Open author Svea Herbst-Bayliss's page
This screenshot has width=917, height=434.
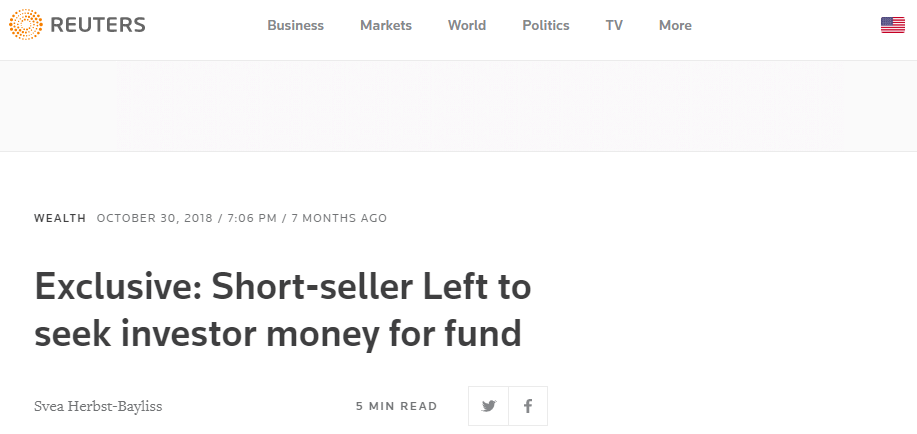(97, 406)
